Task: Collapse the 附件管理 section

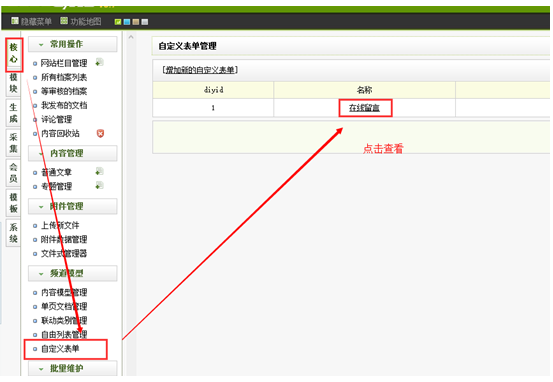Action: click(x=73, y=206)
